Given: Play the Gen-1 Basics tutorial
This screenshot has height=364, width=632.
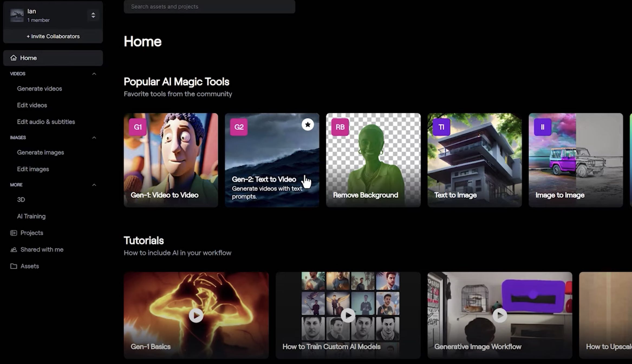Looking at the screenshot, I should [x=196, y=315].
